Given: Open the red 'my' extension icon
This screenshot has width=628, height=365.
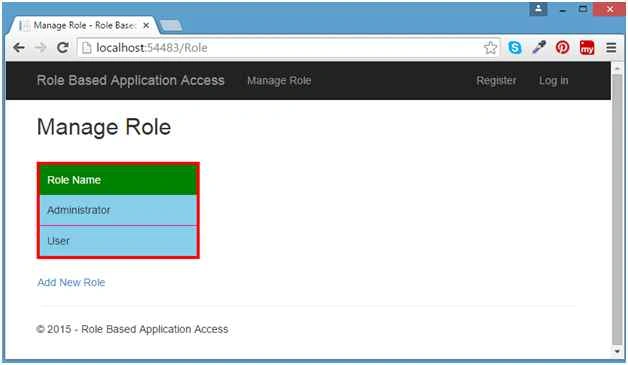Looking at the screenshot, I should (587, 48).
